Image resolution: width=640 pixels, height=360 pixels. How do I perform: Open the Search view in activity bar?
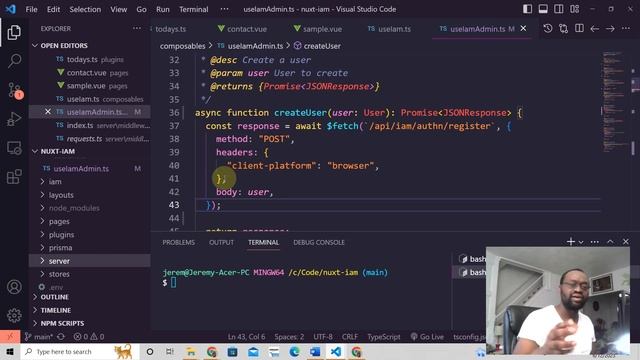[x=14, y=61]
